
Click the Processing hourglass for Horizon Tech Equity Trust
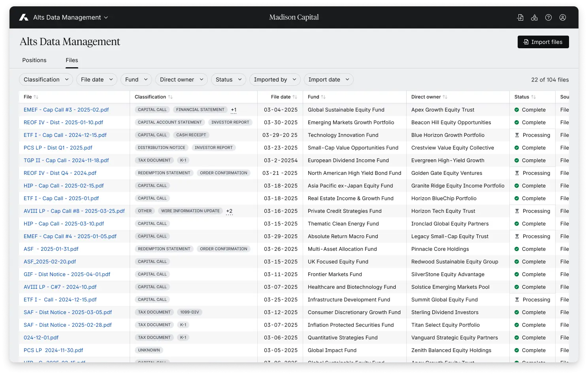pyautogui.click(x=517, y=211)
